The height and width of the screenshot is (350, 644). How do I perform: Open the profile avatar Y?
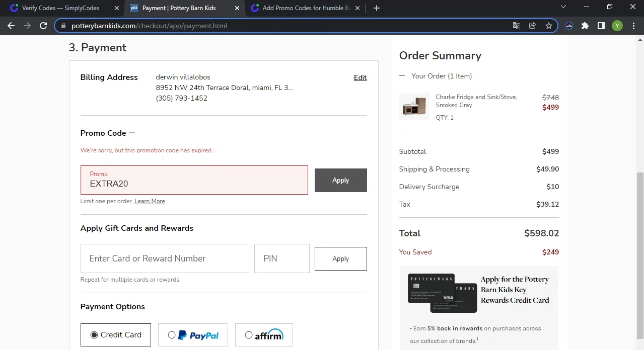click(617, 26)
